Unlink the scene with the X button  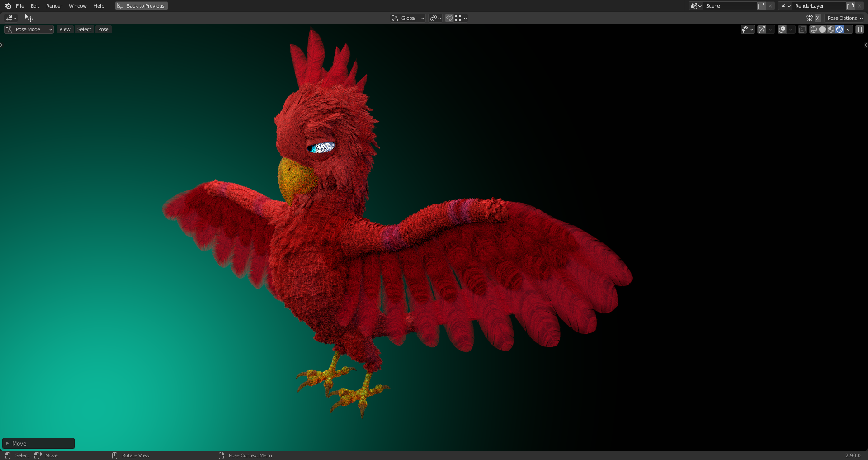click(x=770, y=5)
